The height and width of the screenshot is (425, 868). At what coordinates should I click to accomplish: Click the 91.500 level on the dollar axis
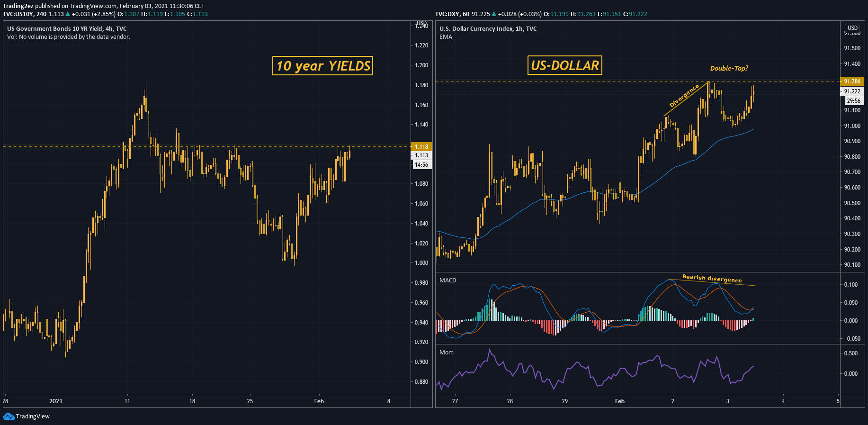click(852, 48)
